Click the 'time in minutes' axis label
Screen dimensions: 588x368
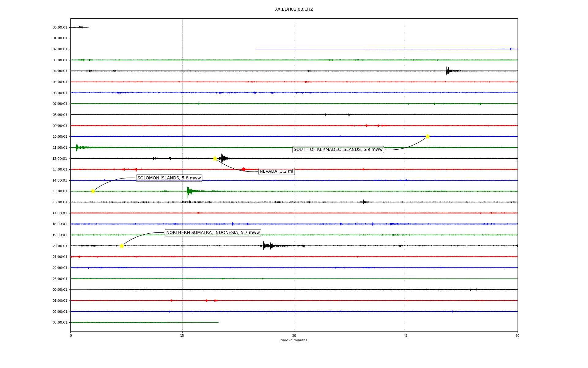tap(294, 340)
